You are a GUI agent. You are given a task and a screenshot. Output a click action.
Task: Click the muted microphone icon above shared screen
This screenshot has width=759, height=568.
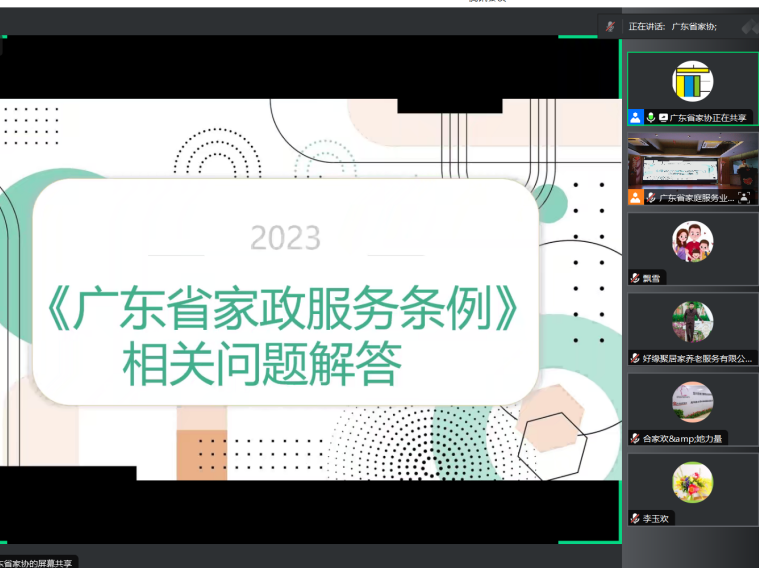pos(610,26)
